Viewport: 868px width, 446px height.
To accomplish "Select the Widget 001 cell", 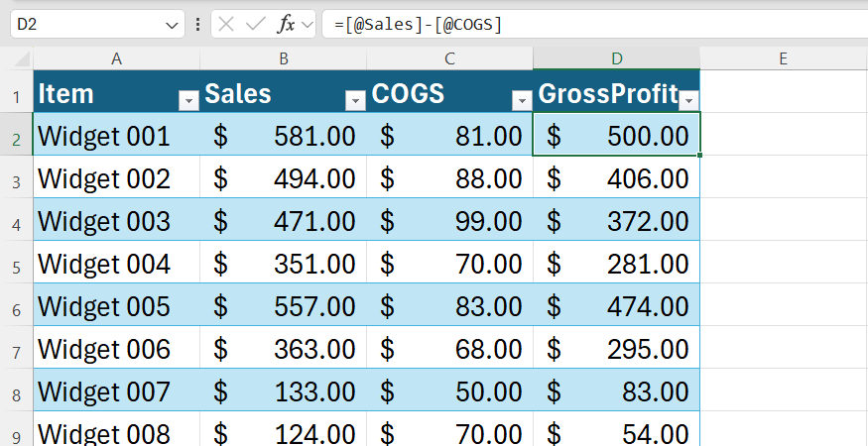I will (116, 135).
